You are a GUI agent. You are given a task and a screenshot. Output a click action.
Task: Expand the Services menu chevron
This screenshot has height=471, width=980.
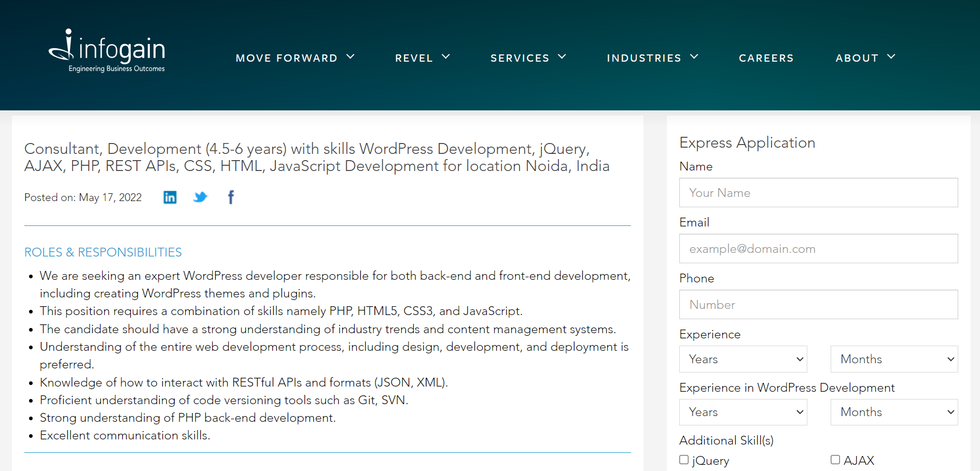[562, 57]
